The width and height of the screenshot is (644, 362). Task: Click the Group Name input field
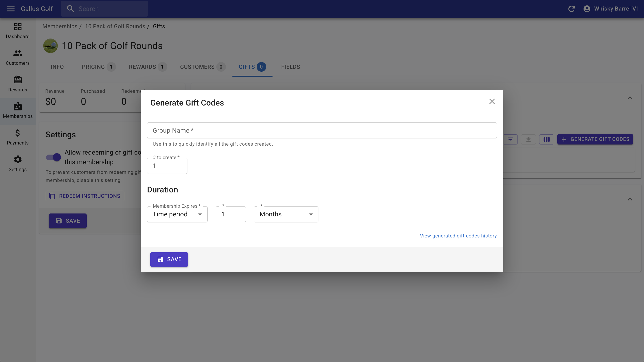[322, 130]
